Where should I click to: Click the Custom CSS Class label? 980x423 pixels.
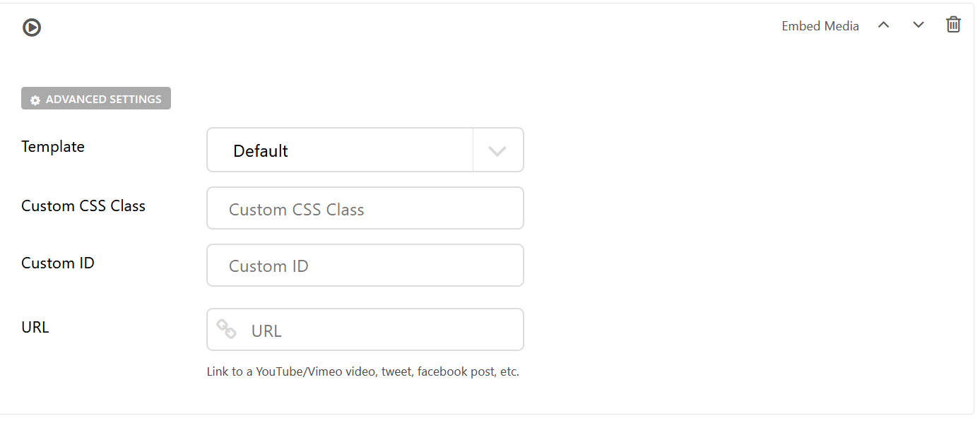(83, 206)
